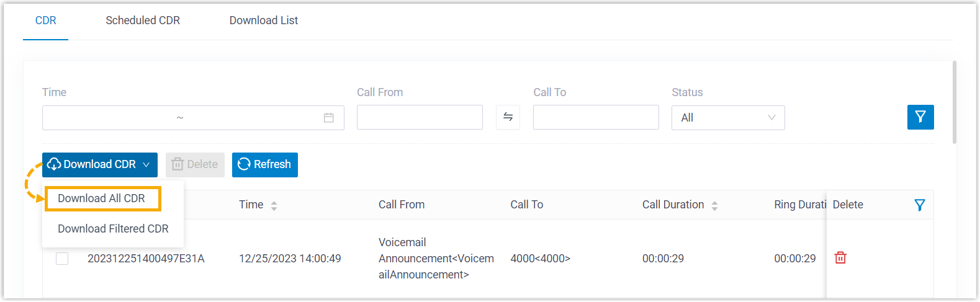The width and height of the screenshot is (980, 302).
Task: Choose Download All CDR option
Action: pos(102,198)
